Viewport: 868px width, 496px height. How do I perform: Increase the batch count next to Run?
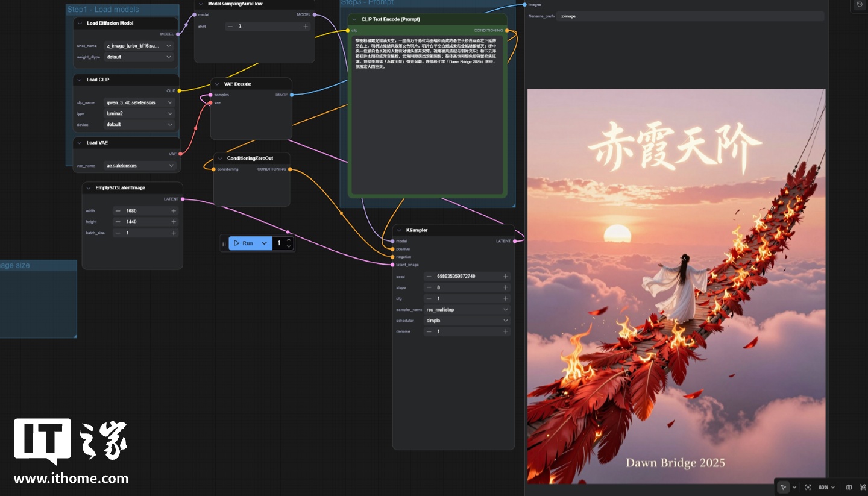(x=289, y=240)
